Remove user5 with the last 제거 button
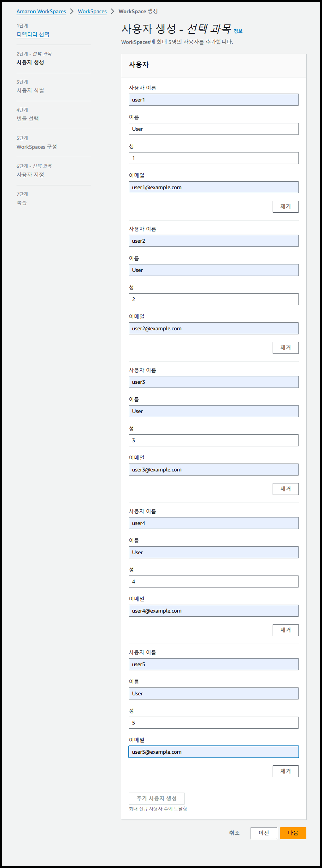The width and height of the screenshot is (322, 868). click(286, 772)
